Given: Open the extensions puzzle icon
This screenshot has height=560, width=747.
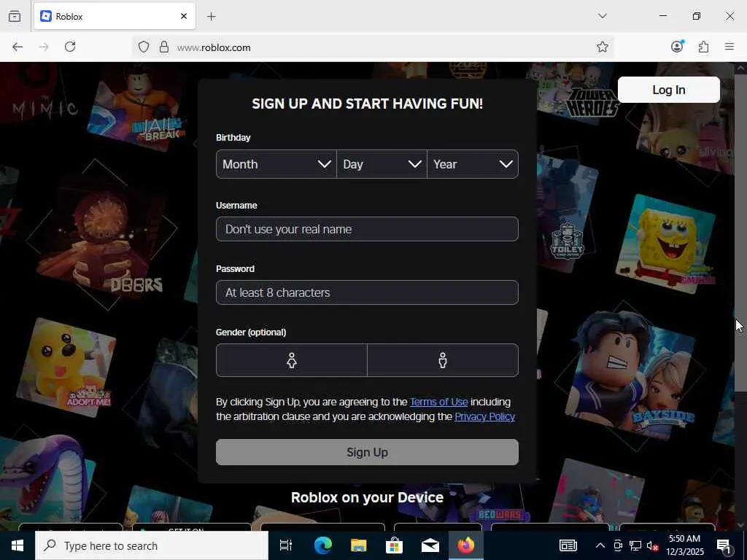Looking at the screenshot, I should click(x=704, y=47).
